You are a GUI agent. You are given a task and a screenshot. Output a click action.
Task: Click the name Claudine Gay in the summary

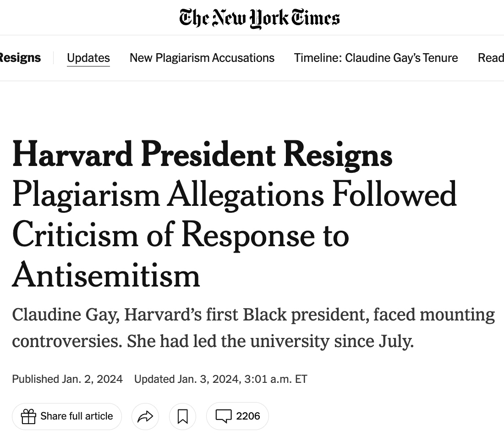tap(64, 315)
